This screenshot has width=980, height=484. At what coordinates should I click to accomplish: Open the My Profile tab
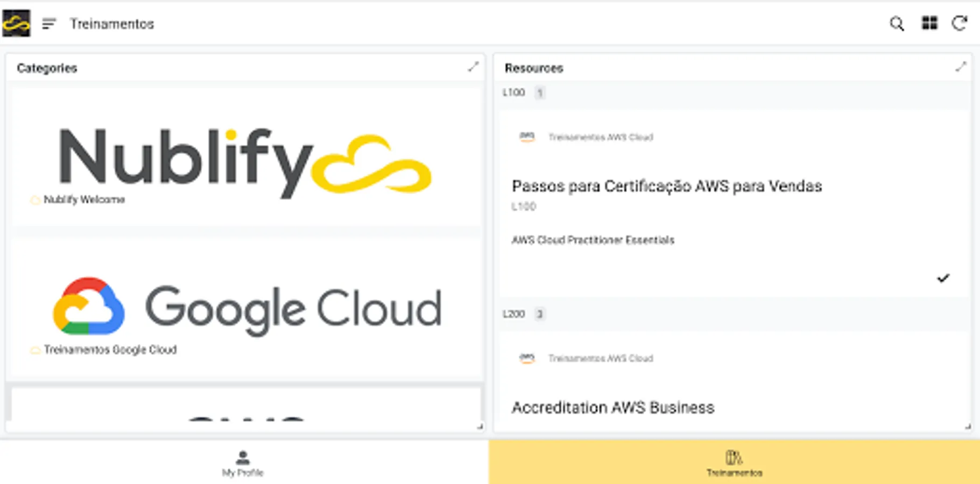[x=244, y=462]
